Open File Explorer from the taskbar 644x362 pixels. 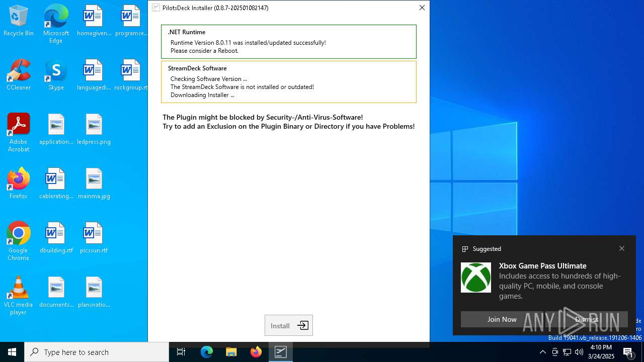click(x=231, y=352)
